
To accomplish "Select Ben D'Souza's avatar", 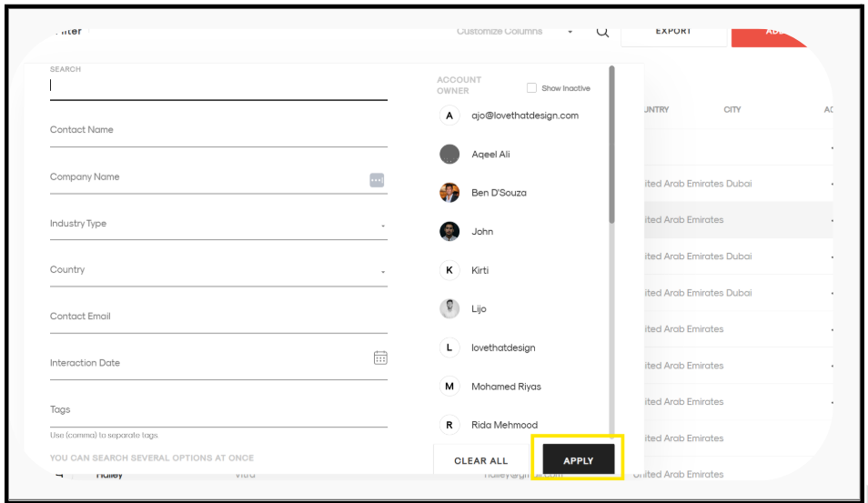I will coord(449,193).
